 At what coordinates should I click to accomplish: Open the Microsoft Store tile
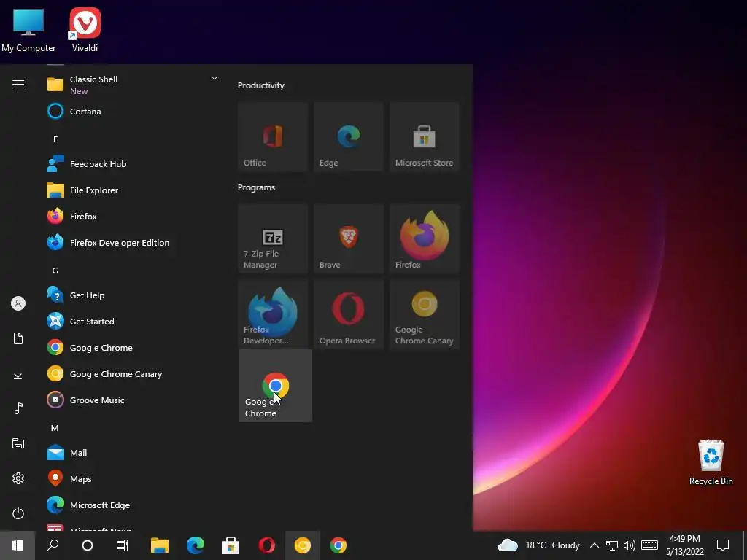424,136
